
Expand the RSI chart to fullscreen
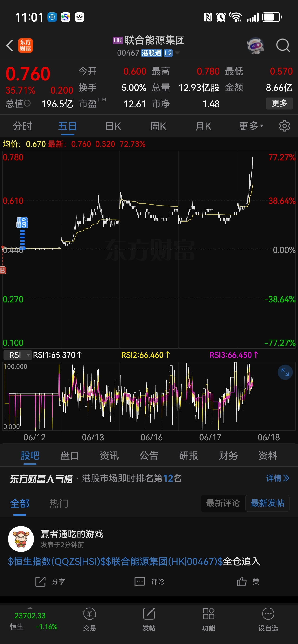click(x=285, y=372)
